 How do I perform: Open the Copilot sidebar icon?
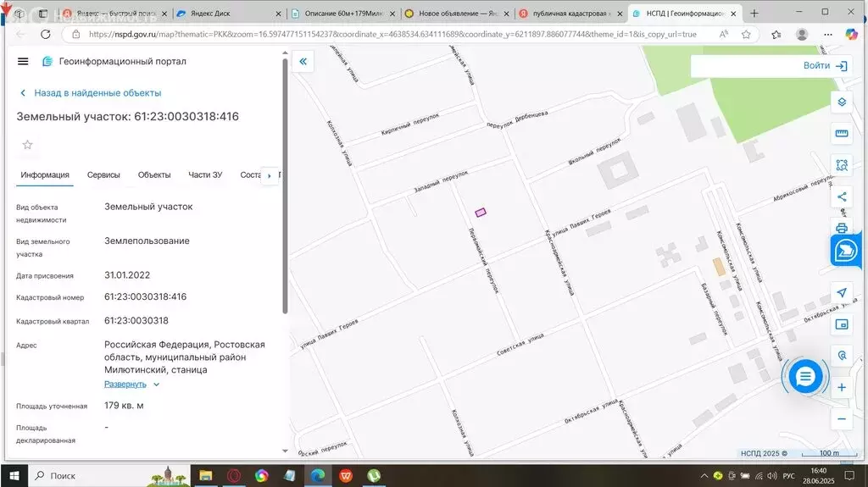(x=851, y=35)
